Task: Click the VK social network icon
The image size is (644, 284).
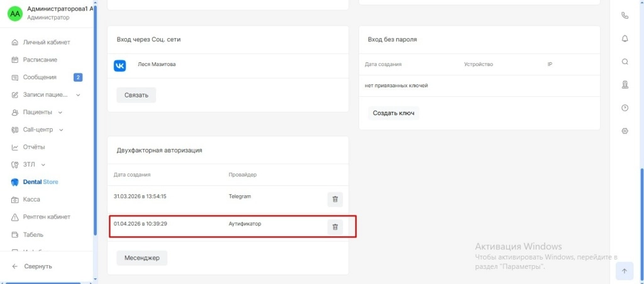Action: [120, 66]
